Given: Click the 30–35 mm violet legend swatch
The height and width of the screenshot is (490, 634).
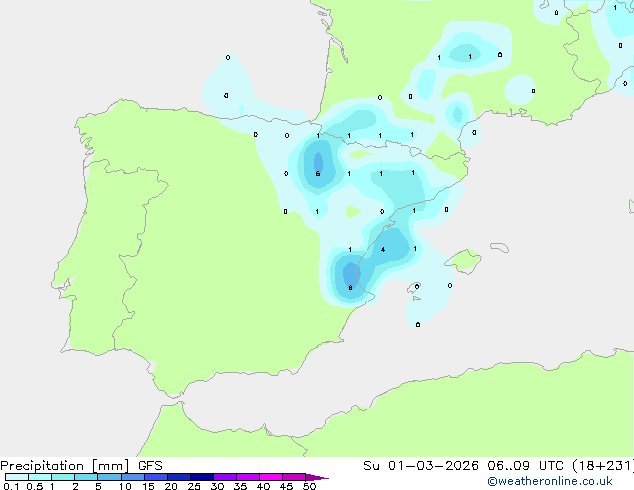Looking at the screenshot, I should 225,477.
